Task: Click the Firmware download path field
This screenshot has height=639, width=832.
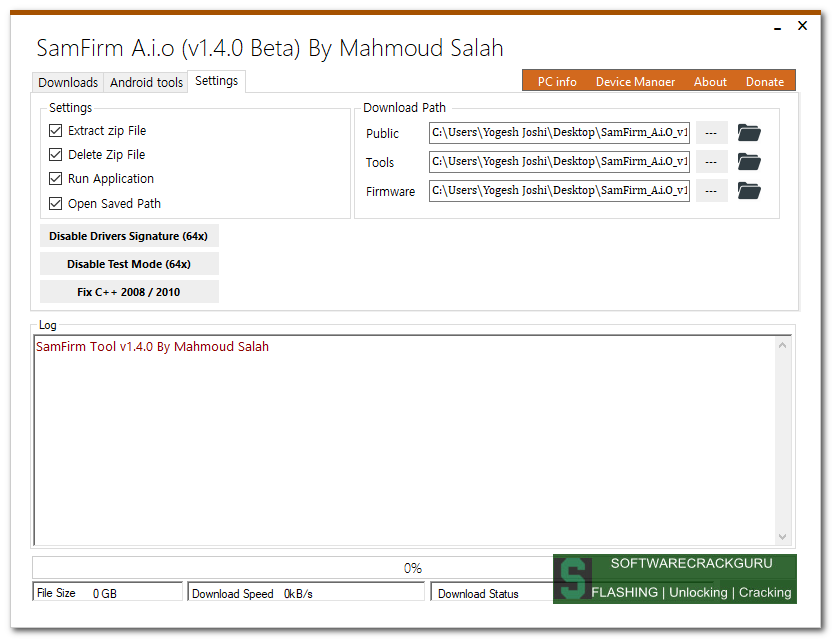Action: [559, 191]
